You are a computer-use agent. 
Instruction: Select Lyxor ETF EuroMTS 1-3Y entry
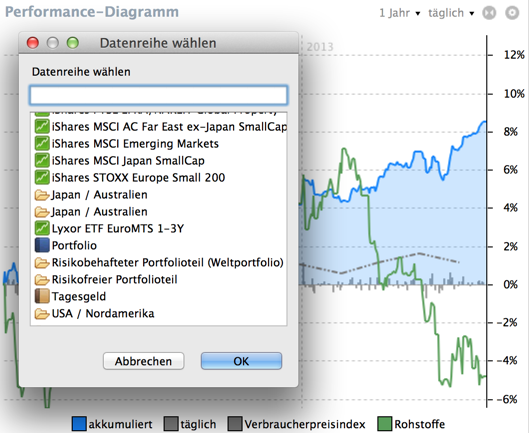[x=159, y=228]
